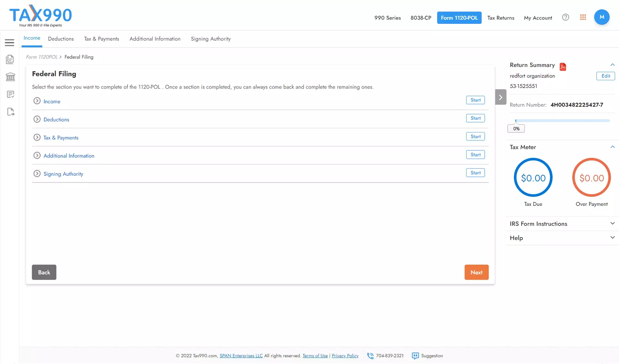This screenshot has width=619, height=364.
Task: Click the 0% progress indicator
Action: [516, 129]
